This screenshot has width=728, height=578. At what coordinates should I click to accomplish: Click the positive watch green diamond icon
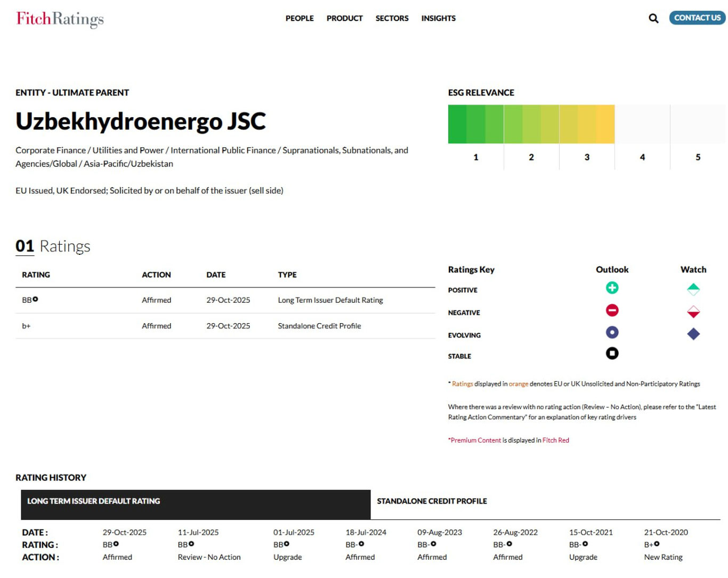click(x=693, y=290)
